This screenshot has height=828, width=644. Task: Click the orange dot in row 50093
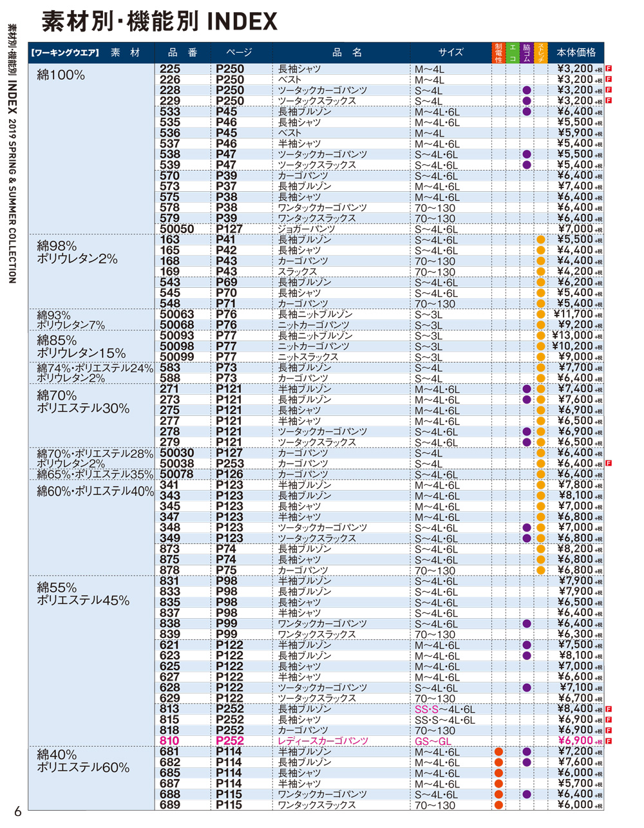click(541, 335)
